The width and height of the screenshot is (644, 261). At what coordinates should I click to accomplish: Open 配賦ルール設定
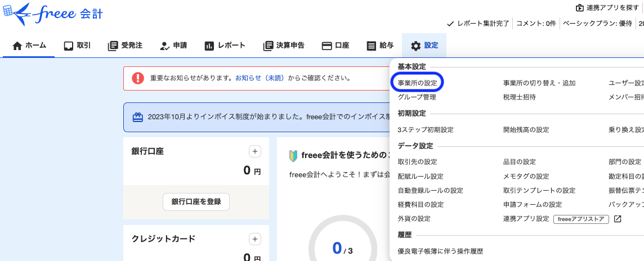[421, 176]
